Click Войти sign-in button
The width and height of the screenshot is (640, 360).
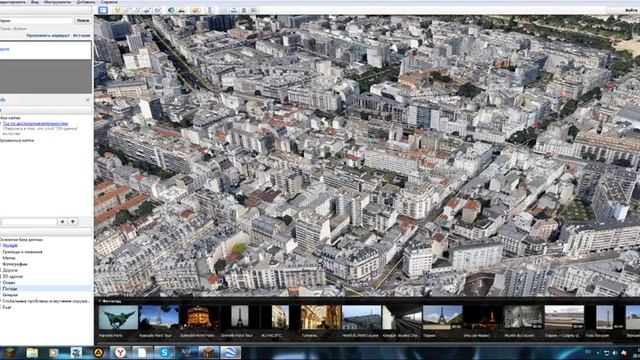tap(631, 10)
